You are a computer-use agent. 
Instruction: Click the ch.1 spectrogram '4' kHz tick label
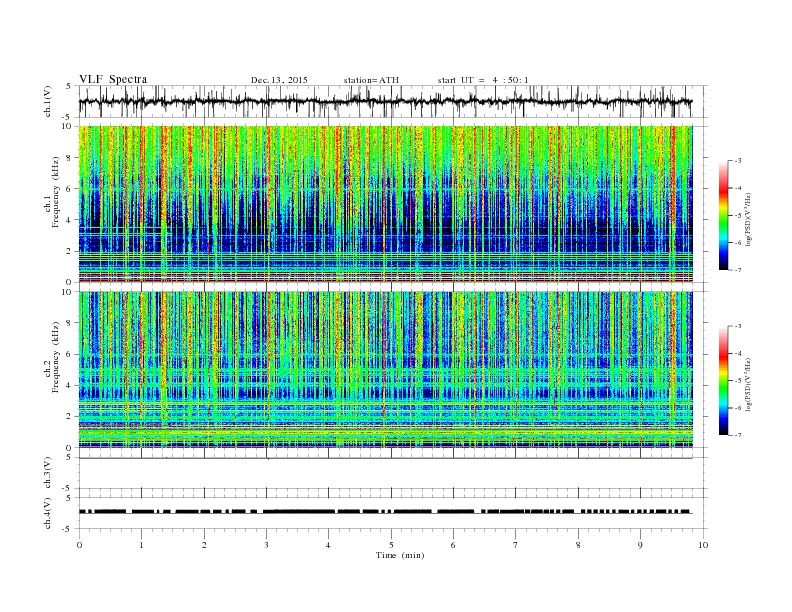(69, 220)
